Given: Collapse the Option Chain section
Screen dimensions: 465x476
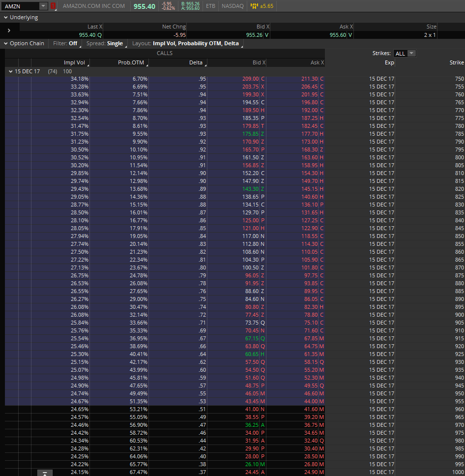Looking at the screenshot, I should [5, 43].
